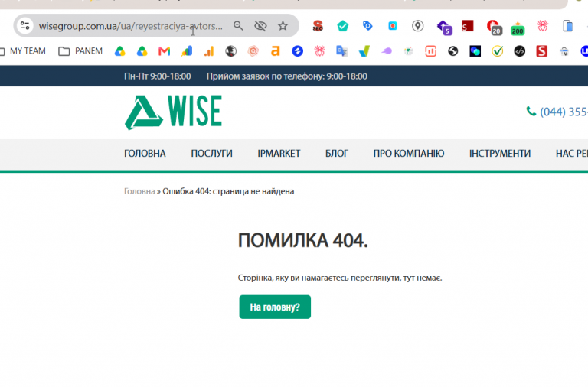
Task: Click green check in yellow circle bookmark
Action: coord(497,51)
